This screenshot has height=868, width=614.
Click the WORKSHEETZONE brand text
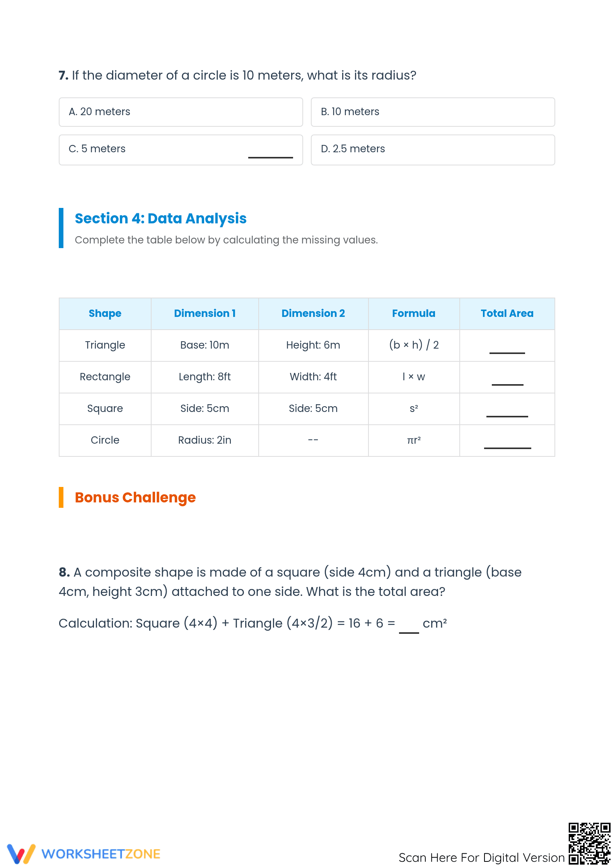(101, 854)
